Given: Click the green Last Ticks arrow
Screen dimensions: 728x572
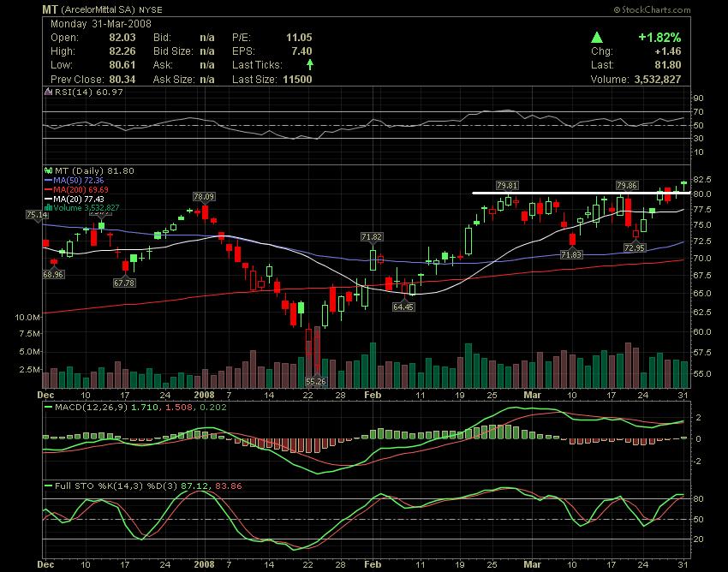Looking at the screenshot, I should click(x=310, y=65).
